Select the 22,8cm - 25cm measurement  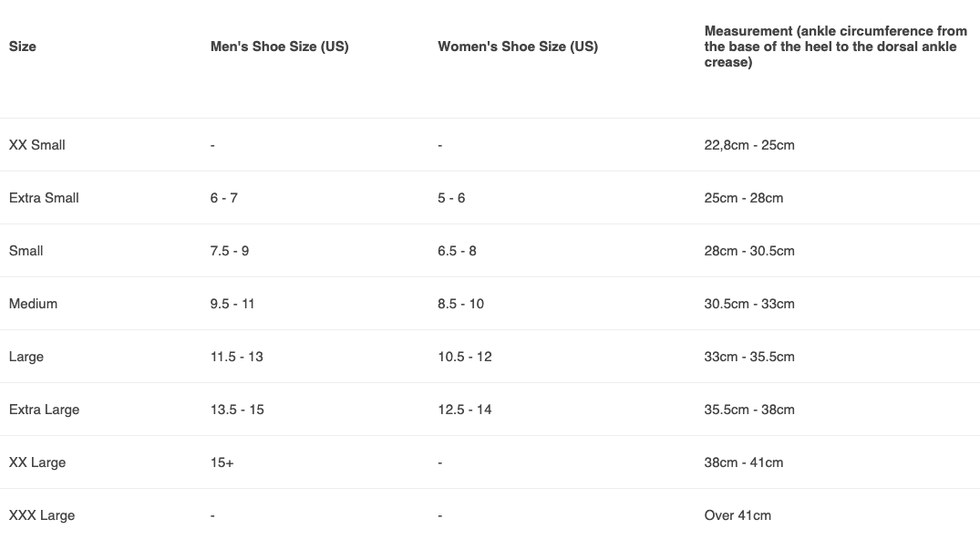point(749,145)
